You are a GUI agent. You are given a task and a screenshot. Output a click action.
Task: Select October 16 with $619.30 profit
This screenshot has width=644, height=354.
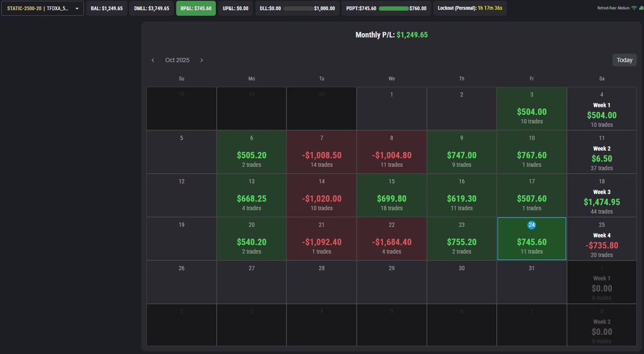[462, 195]
